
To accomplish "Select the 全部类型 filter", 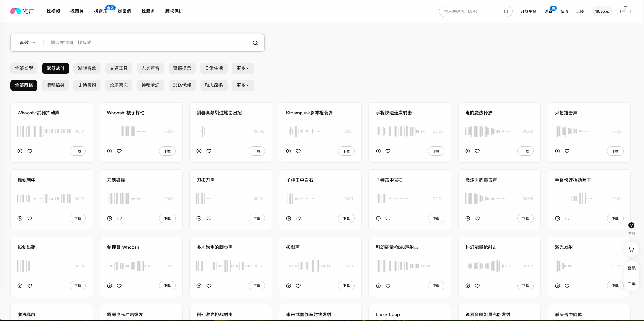I will click(x=24, y=68).
